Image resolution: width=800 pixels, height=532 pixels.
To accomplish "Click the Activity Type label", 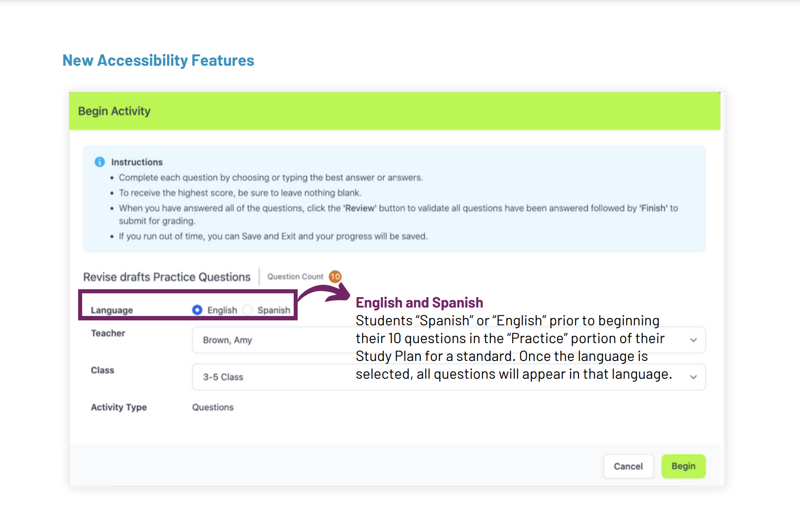I will [119, 407].
